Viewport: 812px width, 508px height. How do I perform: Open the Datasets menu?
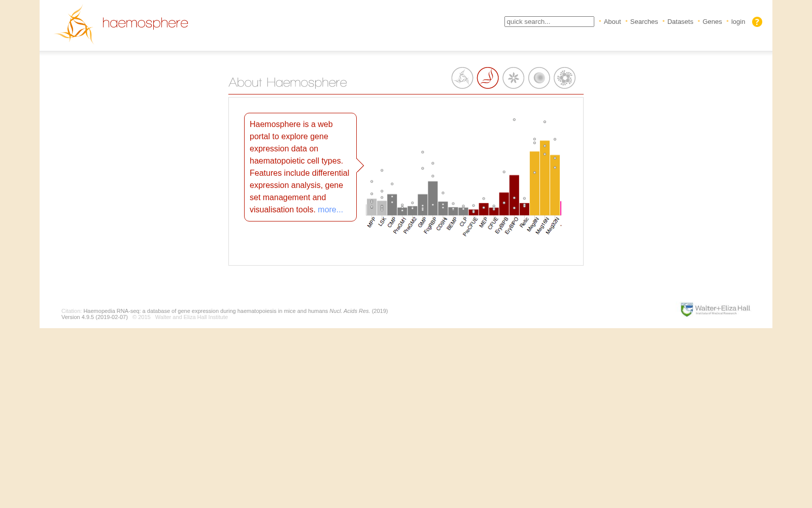680,21
